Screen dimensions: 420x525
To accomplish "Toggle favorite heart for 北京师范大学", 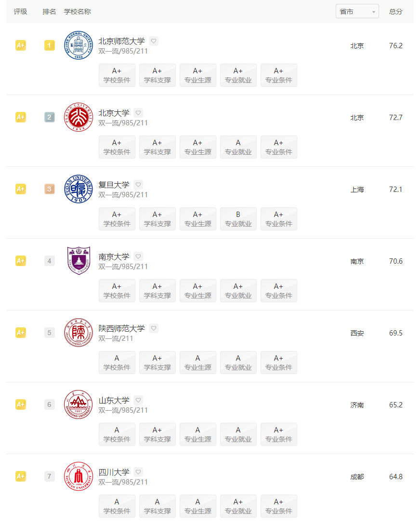I will 154,41.
